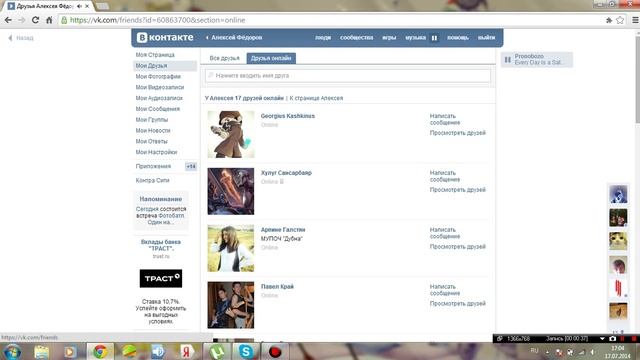
Task: Open the red recorder app on taskbar
Action: [275, 351]
